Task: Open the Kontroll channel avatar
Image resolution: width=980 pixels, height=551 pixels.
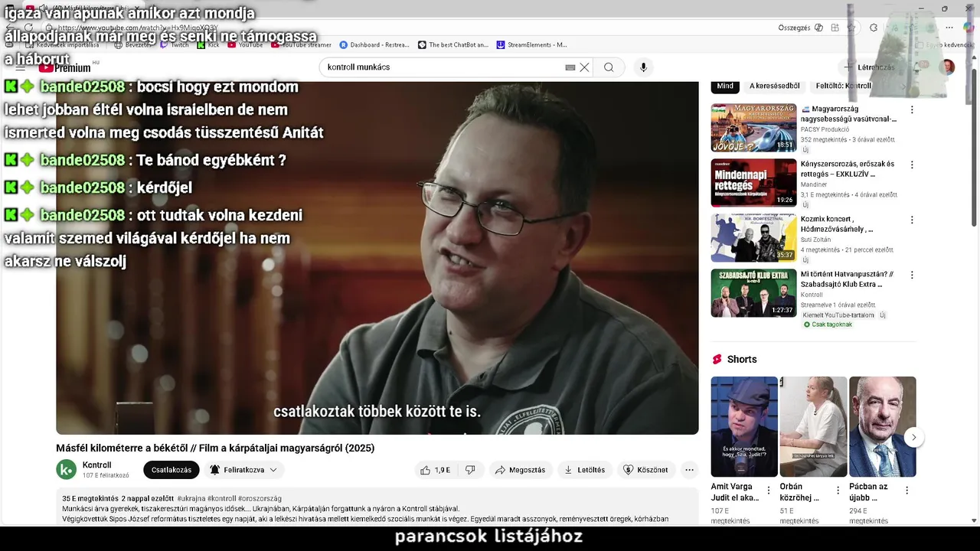Action: click(67, 470)
